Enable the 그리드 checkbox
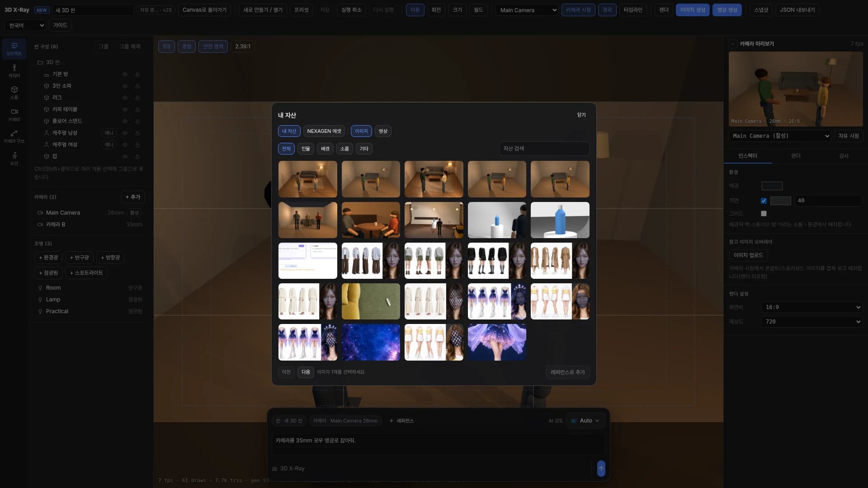 click(764, 213)
